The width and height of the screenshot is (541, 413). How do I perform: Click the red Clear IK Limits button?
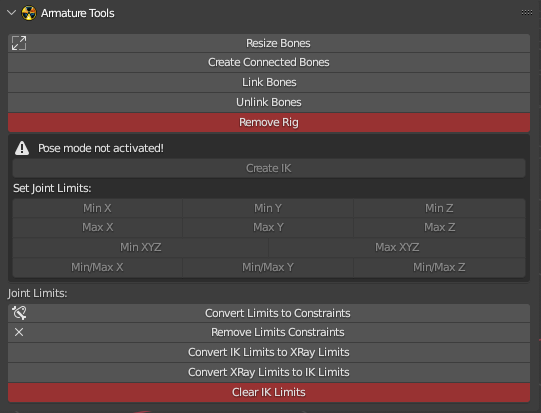pos(269,393)
